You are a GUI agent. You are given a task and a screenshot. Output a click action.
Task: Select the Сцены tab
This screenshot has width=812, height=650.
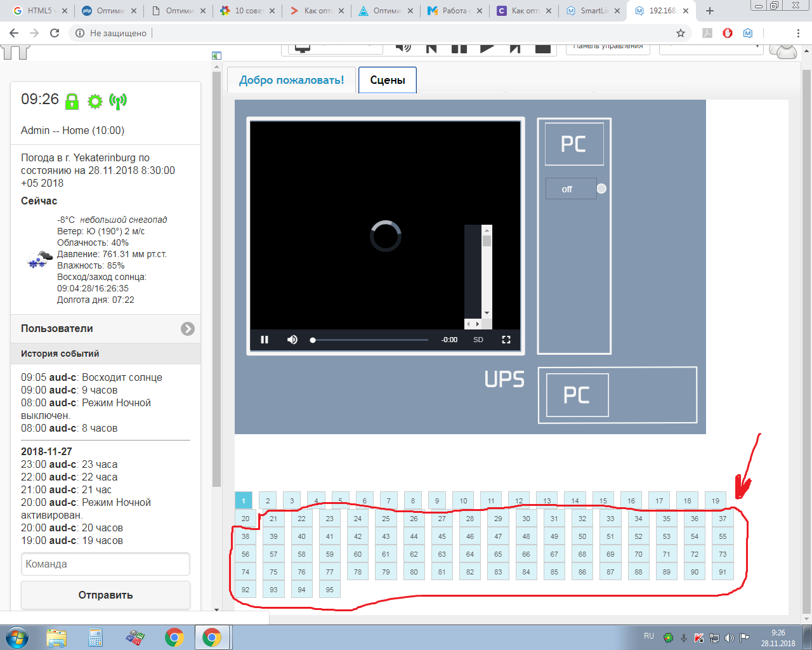(x=388, y=80)
